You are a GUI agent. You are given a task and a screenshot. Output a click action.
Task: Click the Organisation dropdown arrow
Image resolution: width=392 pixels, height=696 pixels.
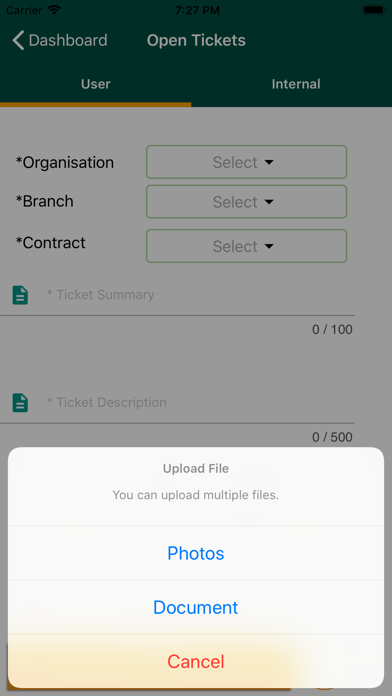pyautogui.click(x=269, y=162)
